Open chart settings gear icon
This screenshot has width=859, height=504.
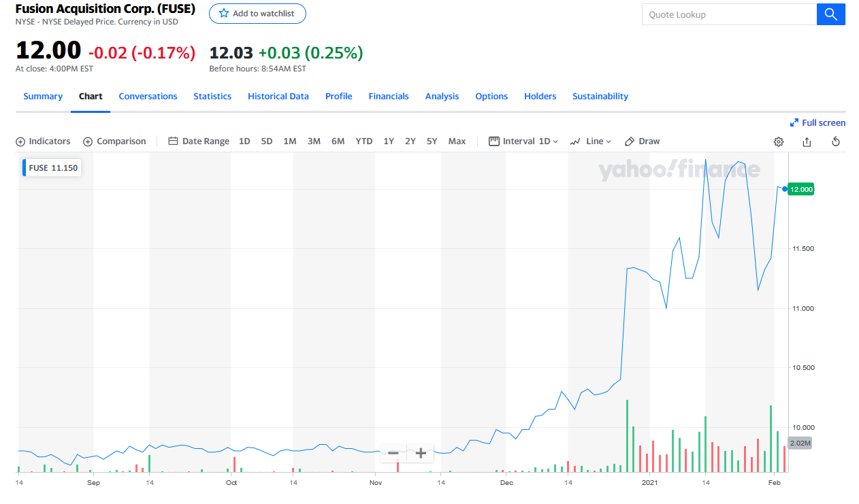[x=779, y=141]
